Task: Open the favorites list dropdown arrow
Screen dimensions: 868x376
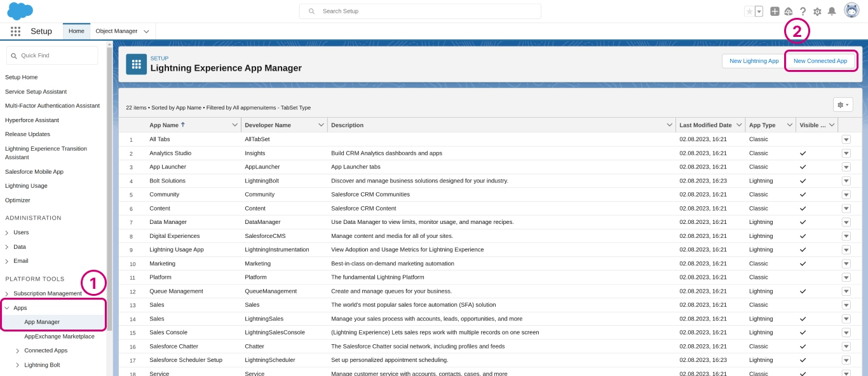Action: [x=759, y=11]
